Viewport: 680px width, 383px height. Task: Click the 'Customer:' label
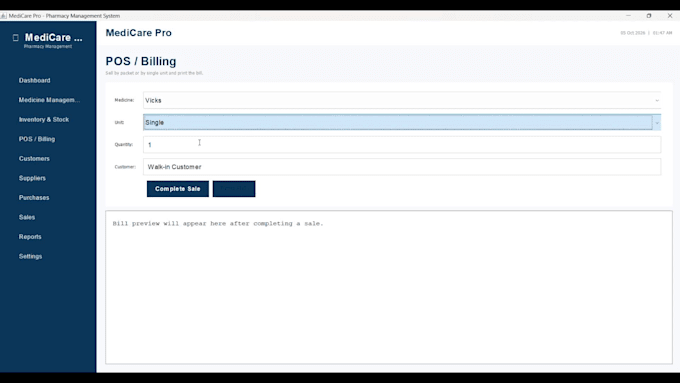(x=125, y=167)
